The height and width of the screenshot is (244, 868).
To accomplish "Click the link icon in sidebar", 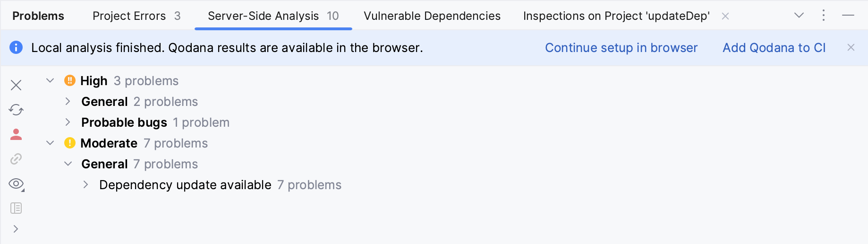I will pos(16,159).
